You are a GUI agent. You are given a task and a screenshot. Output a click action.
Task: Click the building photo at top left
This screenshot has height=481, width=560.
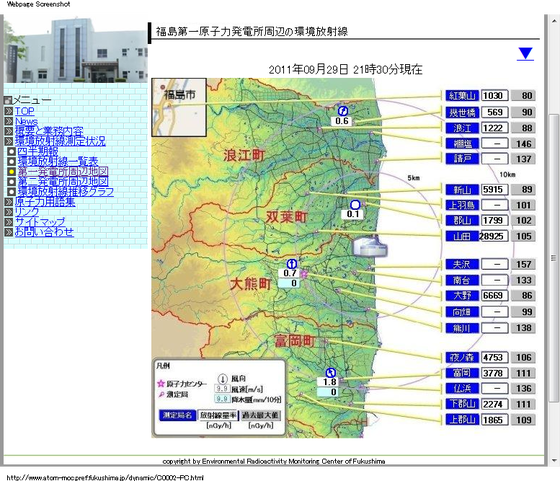point(76,50)
